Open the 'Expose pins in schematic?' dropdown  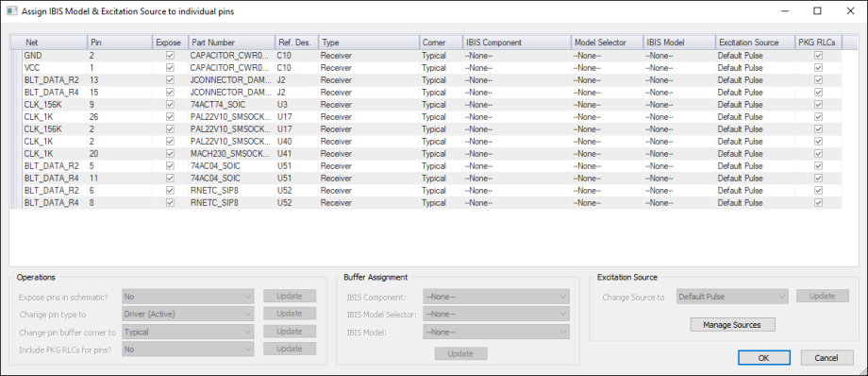(x=188, y=296)
